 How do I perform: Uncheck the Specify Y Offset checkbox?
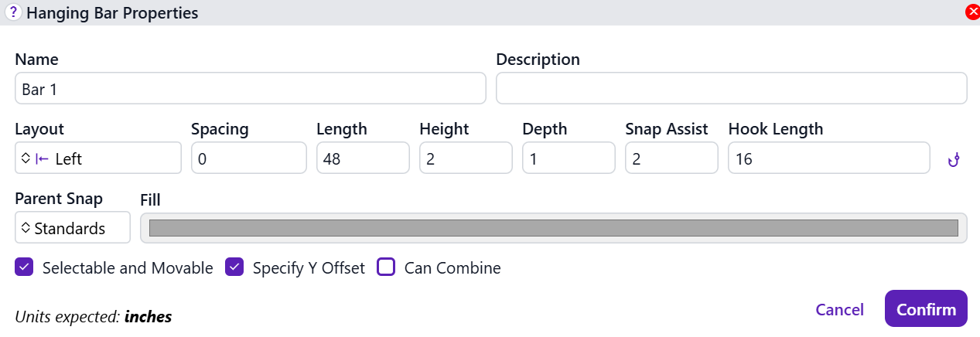234,267
